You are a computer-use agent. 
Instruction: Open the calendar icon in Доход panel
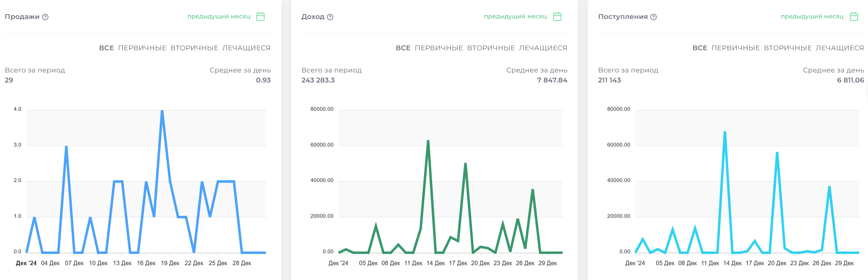point(557,17)
